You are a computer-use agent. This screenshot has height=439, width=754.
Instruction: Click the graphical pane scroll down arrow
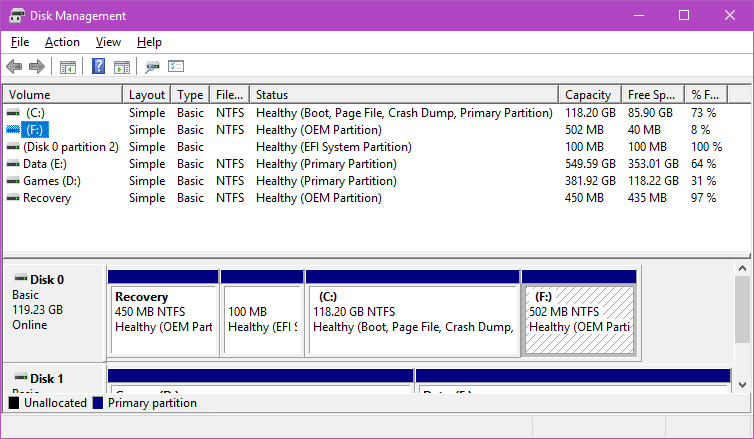click(742, 384)
